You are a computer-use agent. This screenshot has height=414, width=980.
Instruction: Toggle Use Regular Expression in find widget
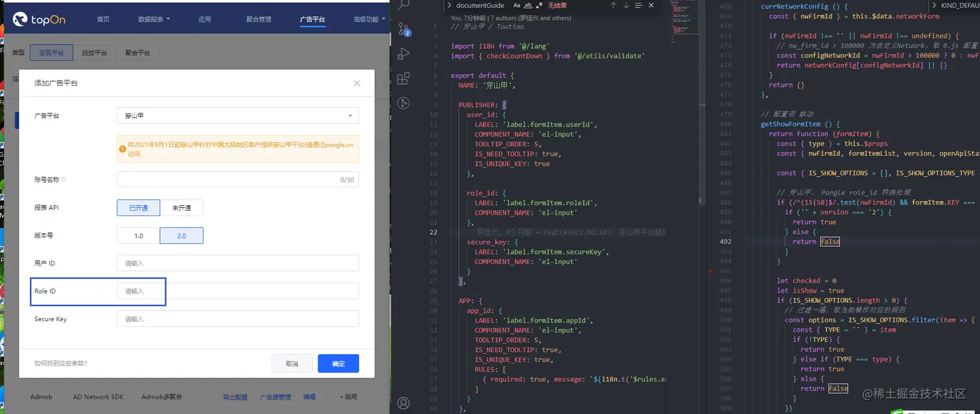click(x=539, y=5)
